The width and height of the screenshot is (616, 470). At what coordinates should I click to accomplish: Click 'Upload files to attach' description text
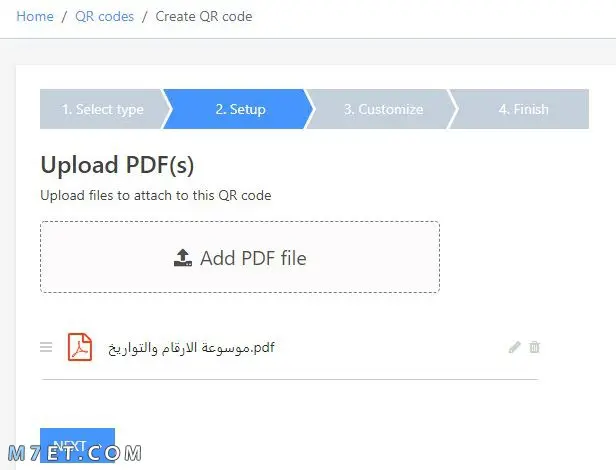(156, 195)
